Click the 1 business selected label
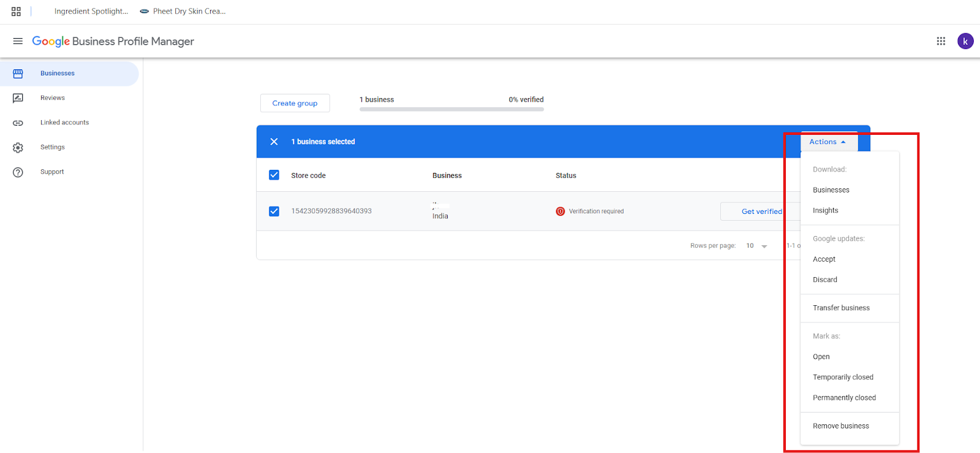980x453 pixels. [x=323, y=142]
